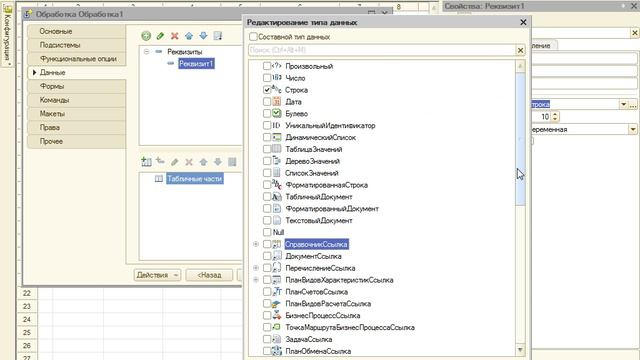Expand the ПланВидовХарактеристикСсылка node
Screen dimensions: 640x360
click(x=256, y=280)
